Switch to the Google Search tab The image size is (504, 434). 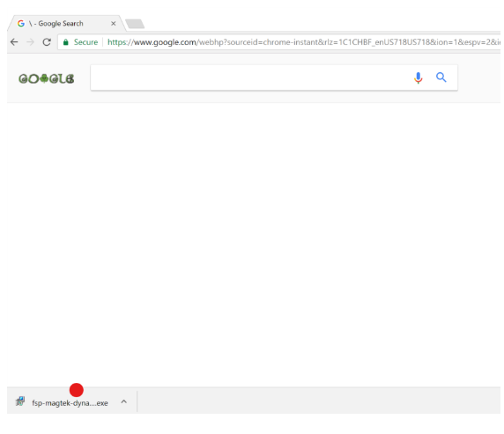tap(66, 24)
